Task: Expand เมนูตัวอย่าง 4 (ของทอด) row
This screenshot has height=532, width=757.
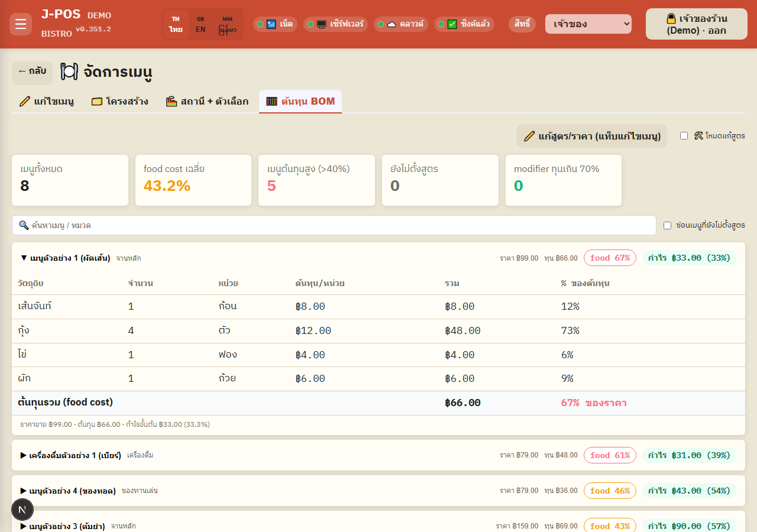Action: pyautogui.click(x=378, y=491)
